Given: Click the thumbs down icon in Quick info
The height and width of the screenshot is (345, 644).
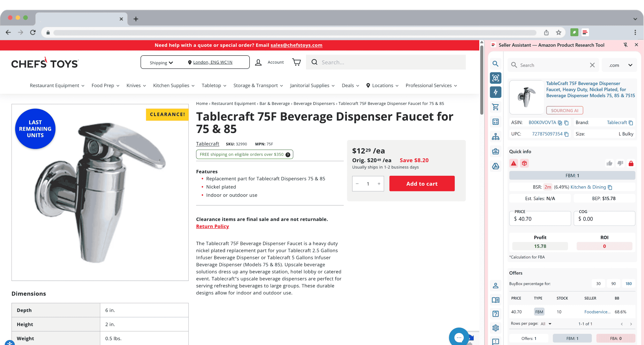Looking at the screenshot, I should (x=620, y=163).
